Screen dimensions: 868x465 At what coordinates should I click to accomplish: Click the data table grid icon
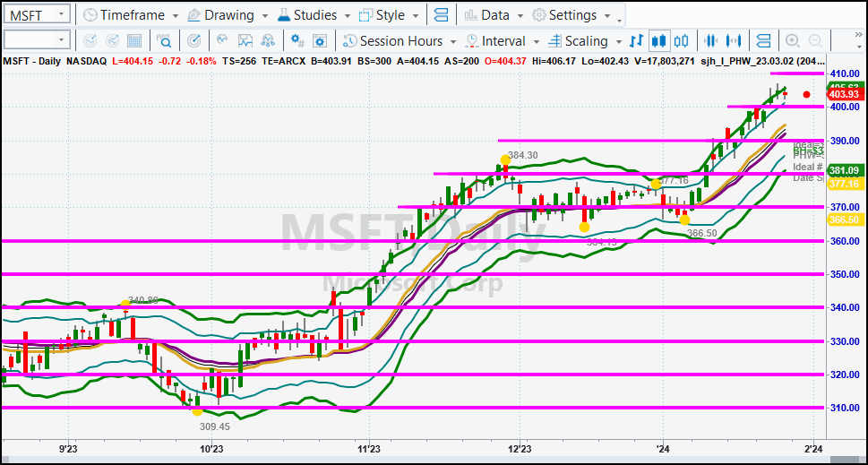(134, 40)
